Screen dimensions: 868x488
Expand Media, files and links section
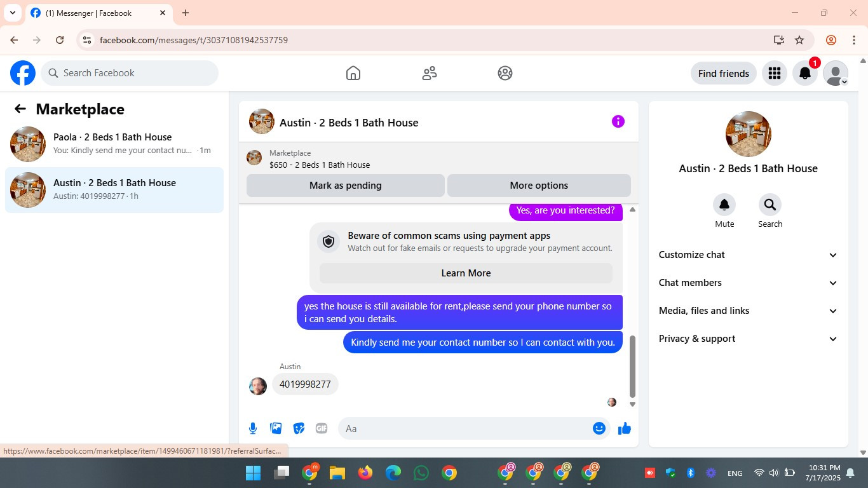click(x=749, y=311)
